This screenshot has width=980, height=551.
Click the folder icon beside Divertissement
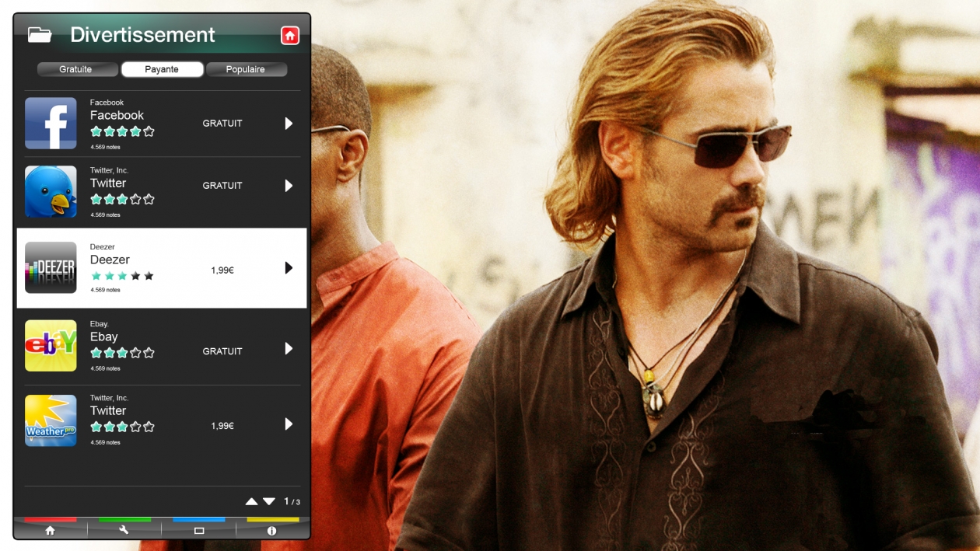coord(40,35)
